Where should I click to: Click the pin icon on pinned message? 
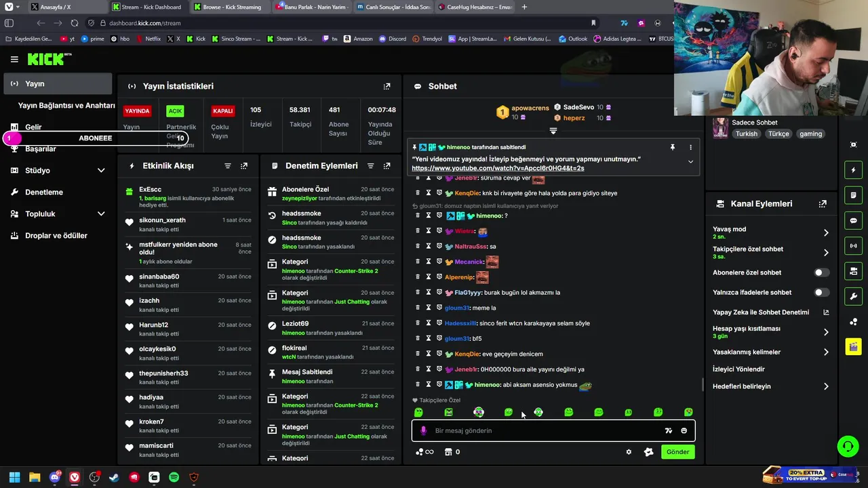pyautogui.click(x=673, y=147)
